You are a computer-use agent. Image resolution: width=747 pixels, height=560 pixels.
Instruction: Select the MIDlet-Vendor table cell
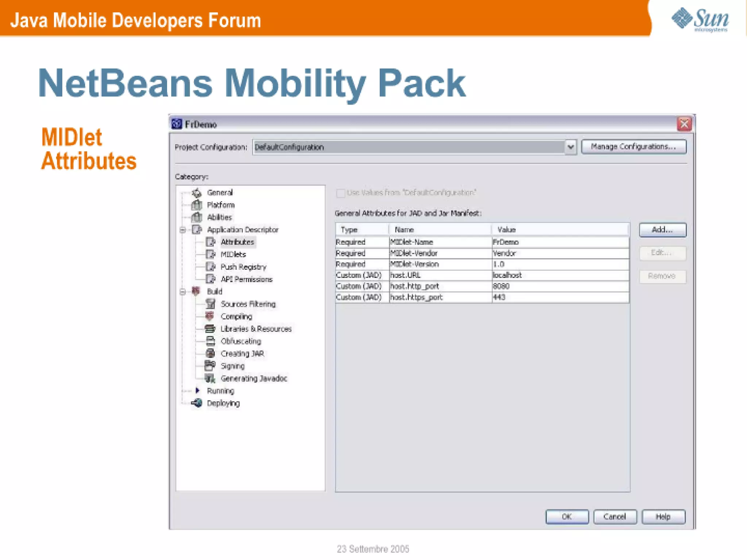click(x=440, y=253)
